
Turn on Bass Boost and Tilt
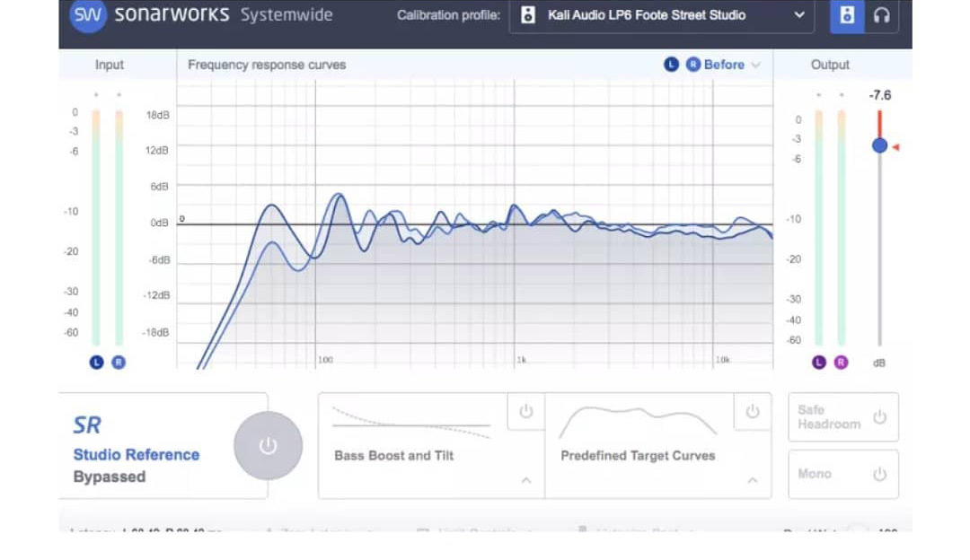point(525,411)
